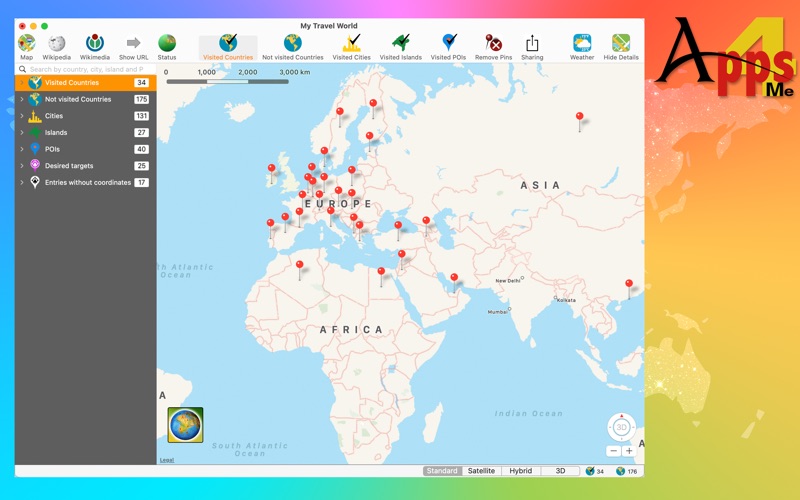This screenshot has height=500, width=800.
Task: Show Visited Islands from the toolbar
Action: pos(401,47)
